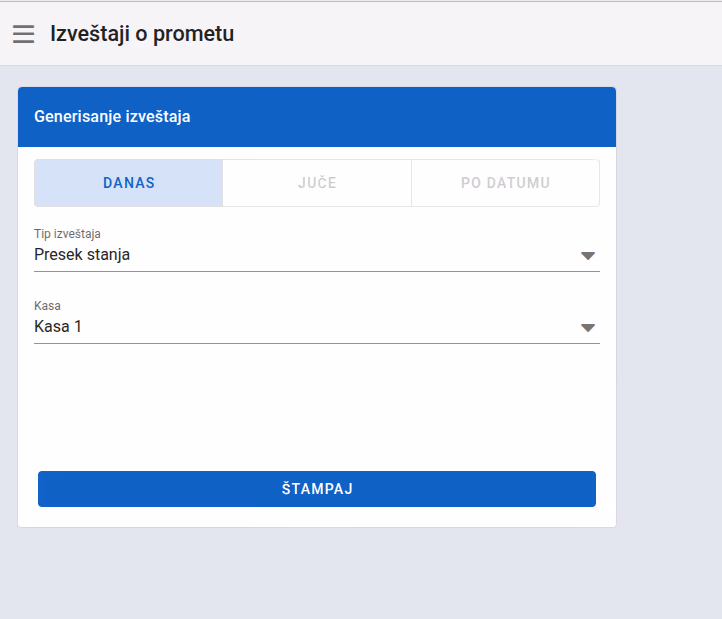
Task: Switch to the JUČE tab
Action: [x=317, y=183]
